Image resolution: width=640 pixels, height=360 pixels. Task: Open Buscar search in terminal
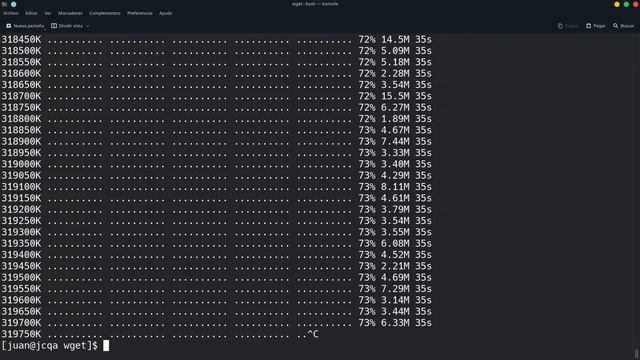pos(624,26)
